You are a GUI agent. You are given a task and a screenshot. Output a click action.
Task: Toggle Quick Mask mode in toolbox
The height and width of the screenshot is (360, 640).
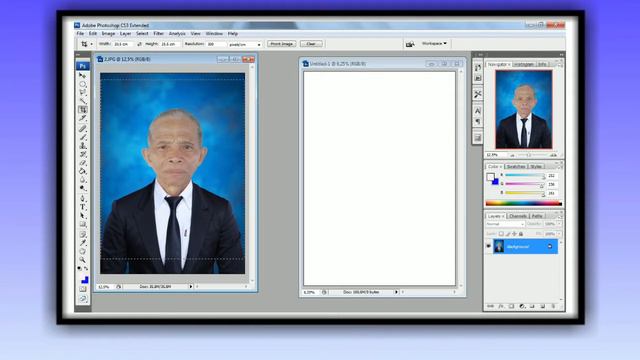click(82, 289)
